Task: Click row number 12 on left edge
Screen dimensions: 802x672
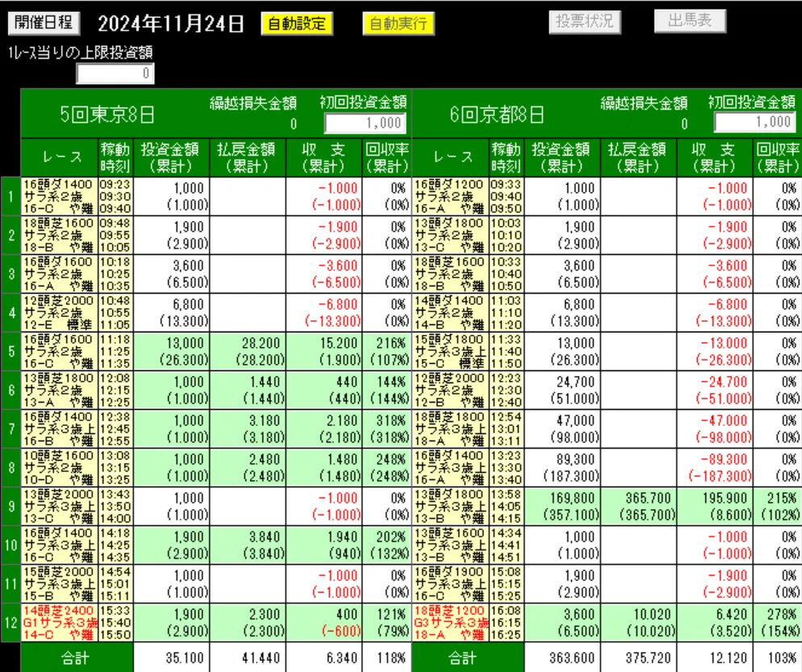Action: [x=10, y=623]
